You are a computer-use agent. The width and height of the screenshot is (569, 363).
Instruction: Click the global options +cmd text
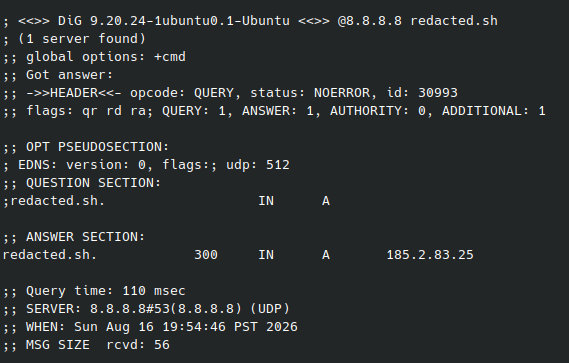click(106, 57)
